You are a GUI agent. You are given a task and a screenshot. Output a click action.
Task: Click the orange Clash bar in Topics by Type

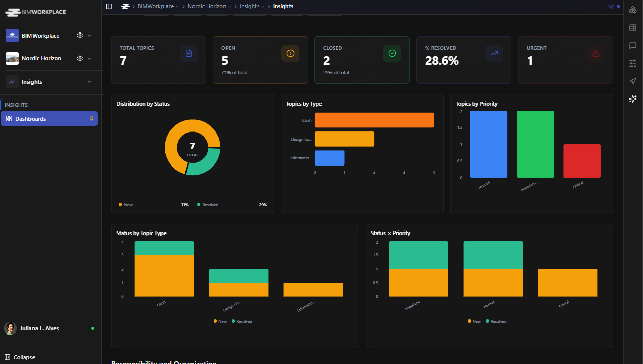point(374,120)
